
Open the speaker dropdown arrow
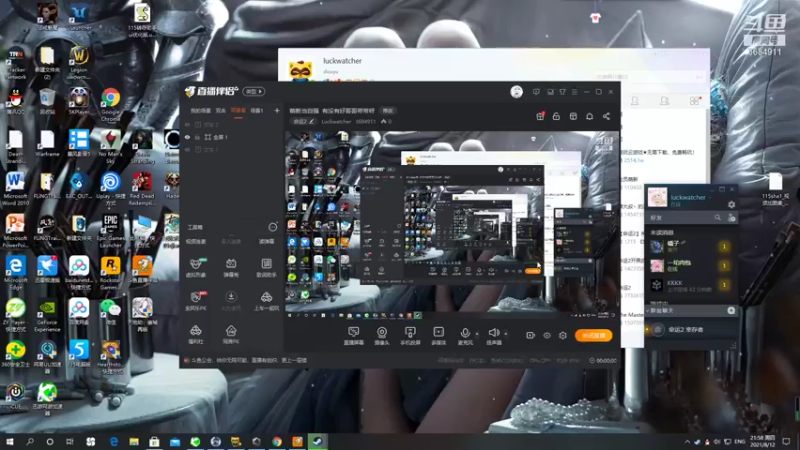click(506, 334)
